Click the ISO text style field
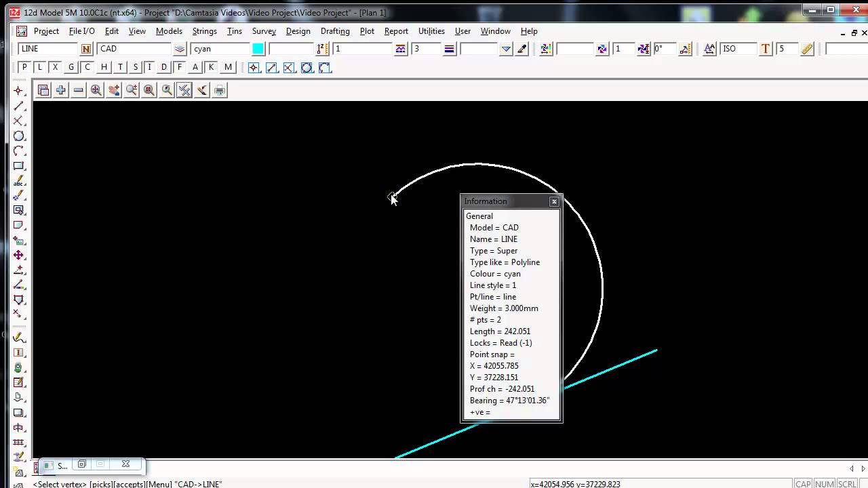 coord(738,49)
